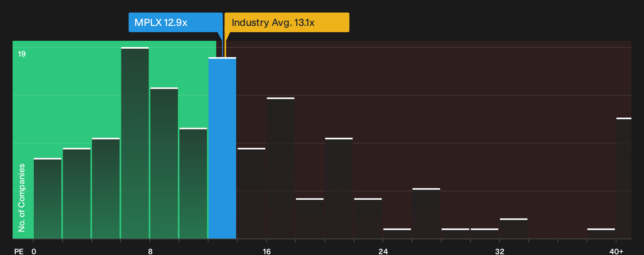This screenshot has height=255, width=644.
Task: Click the bar just right of the blue bar
Action: pos(251,193)
